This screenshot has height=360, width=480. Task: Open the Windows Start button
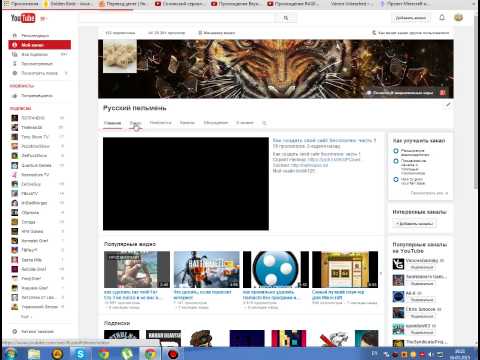tap(10, 353)
